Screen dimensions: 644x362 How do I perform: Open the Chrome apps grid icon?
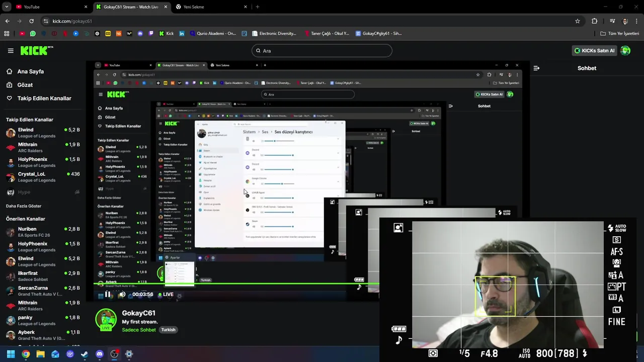coord(7,34)
